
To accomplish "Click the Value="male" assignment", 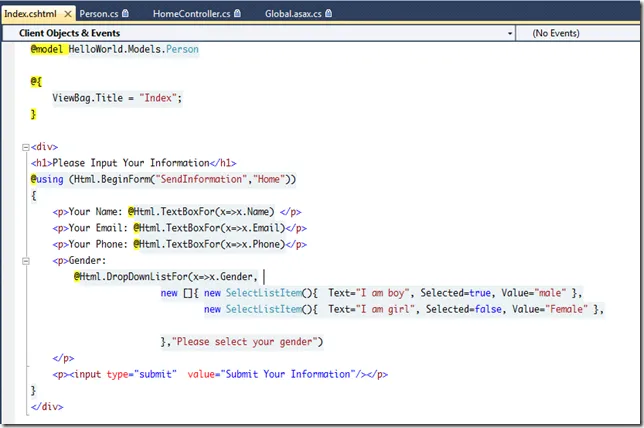I will pos(534,293).
